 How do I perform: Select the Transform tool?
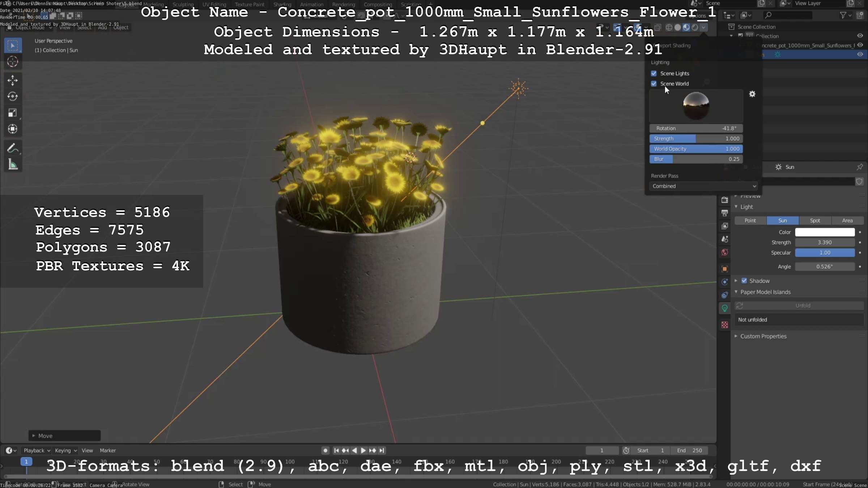point(13,129)
